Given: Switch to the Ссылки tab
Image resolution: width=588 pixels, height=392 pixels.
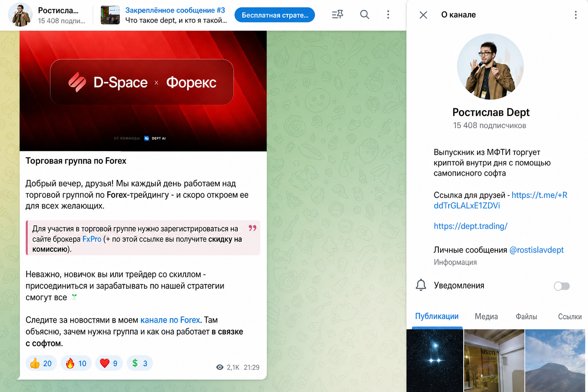Looking at the screenshot, I should tap(570, 317).
